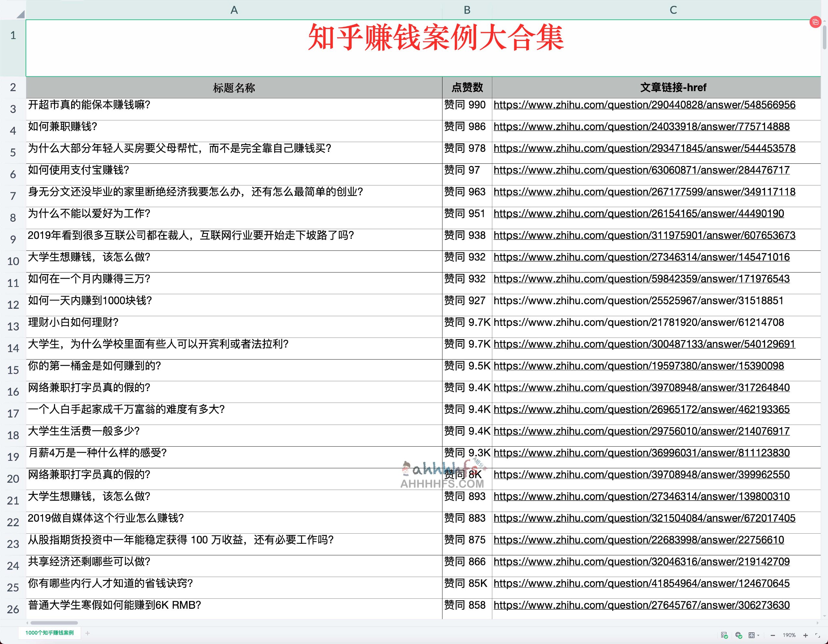Open the zoom level dropdown arrow
This screenshot has height=644, width=828.
click(x=758, y=636)
